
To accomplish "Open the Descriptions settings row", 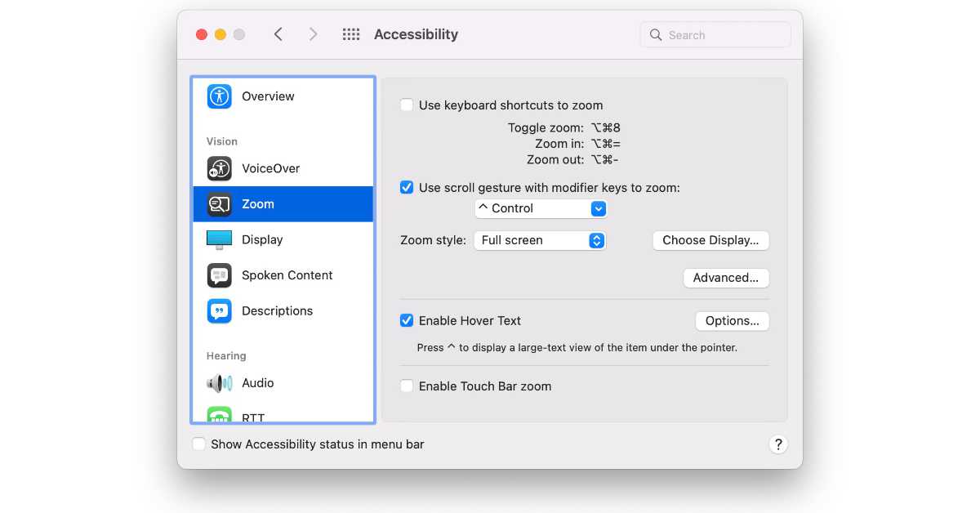I will 283,311.
